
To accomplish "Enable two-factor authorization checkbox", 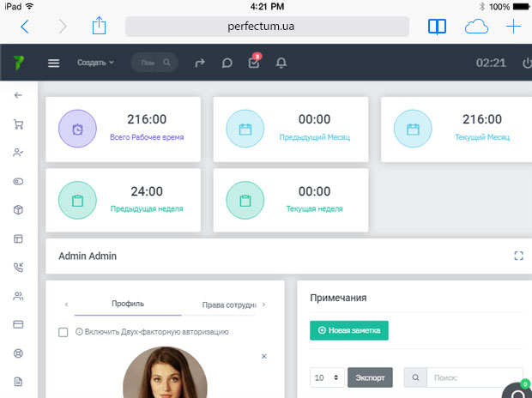I will click(63, 332).
